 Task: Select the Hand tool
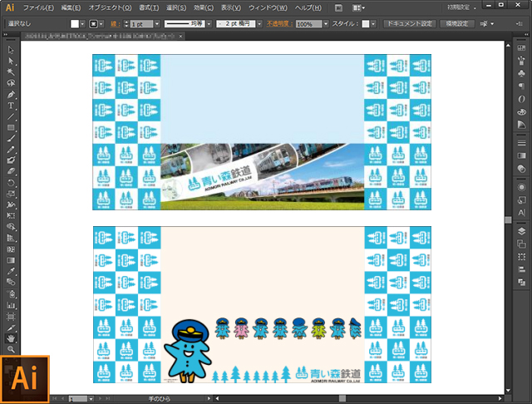pos(11,338)
